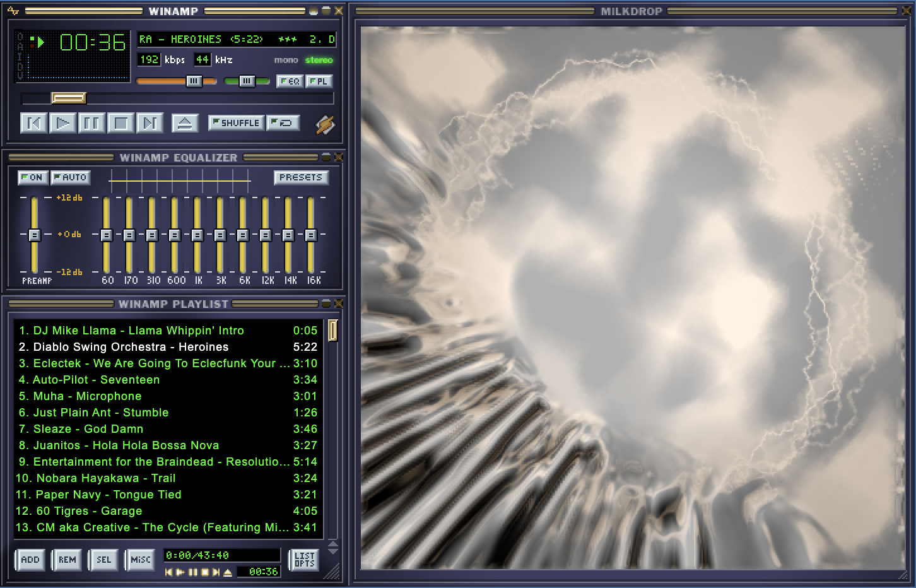Select Paper Navy - Tongue Tied
Image resolution: width=916 pixels, height=588 pixels.
[168, 494]
